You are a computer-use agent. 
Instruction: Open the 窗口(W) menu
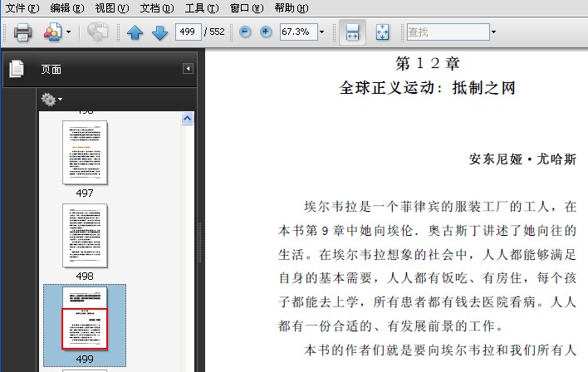coord(247,7)
